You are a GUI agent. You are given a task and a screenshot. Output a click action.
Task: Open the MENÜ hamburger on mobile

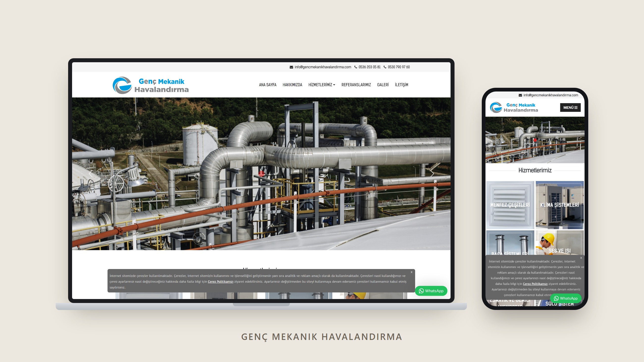click(570, 108)
